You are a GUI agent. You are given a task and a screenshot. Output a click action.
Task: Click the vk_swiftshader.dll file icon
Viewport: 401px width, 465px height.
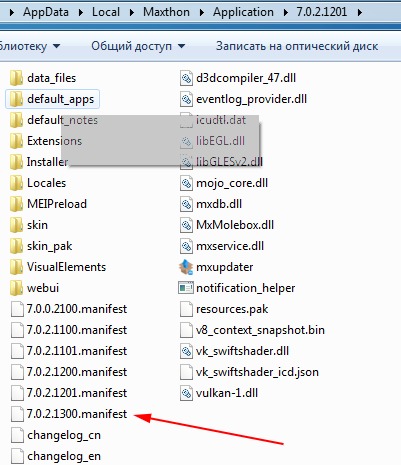(x=186, y=351)
